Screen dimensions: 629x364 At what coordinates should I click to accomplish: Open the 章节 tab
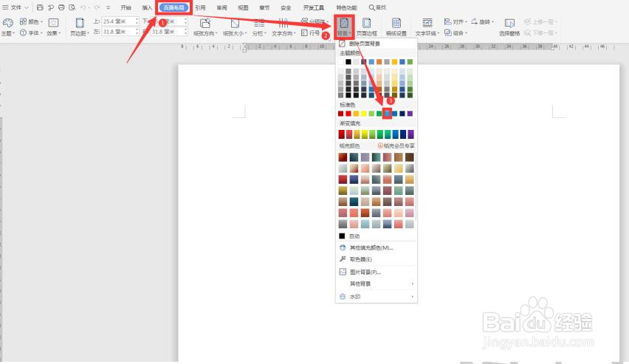[264, 7]
